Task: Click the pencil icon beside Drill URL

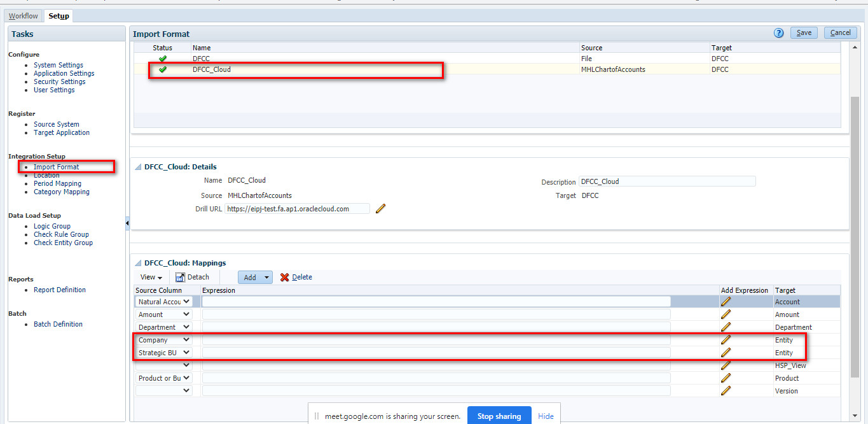Action: [381, 208]
